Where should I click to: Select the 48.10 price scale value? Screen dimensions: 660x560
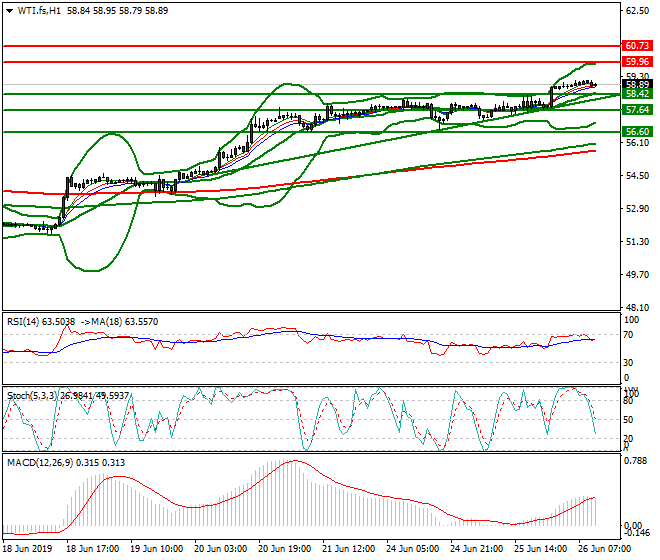tap(637, 307)
